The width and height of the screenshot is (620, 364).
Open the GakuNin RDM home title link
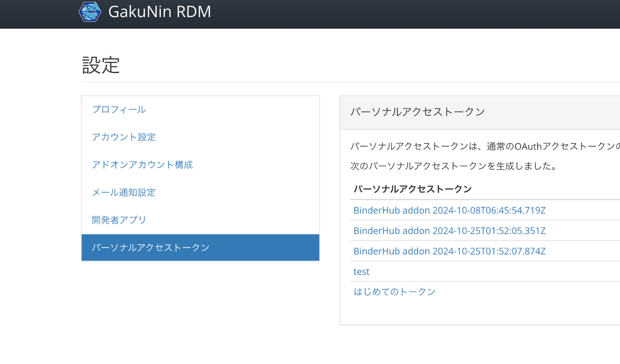point(159,12)
